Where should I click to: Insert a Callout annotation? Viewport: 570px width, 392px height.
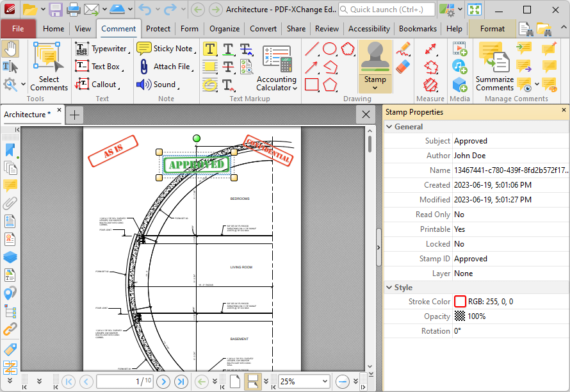click(x=97, y=85)
